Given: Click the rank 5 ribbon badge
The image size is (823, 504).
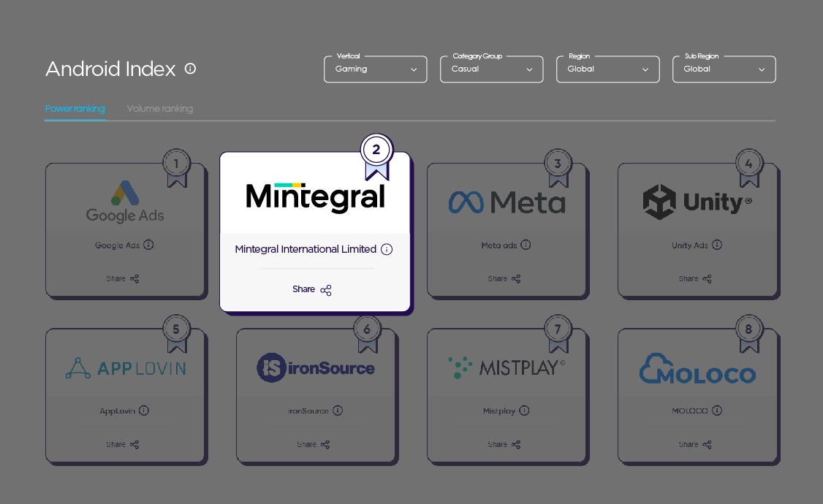Looking at the screenshot, I should 176,334.
